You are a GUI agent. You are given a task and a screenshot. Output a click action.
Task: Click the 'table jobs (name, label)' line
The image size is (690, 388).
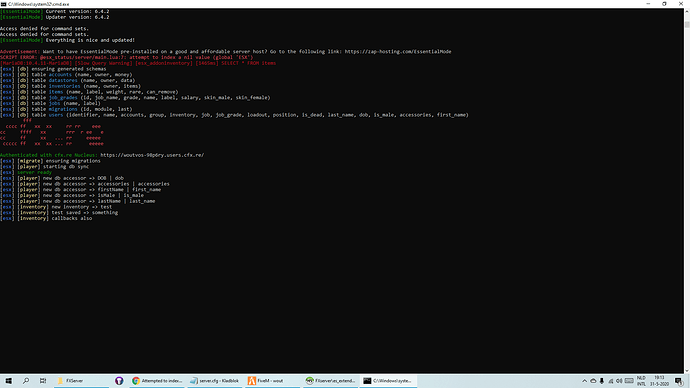point(50,103)
